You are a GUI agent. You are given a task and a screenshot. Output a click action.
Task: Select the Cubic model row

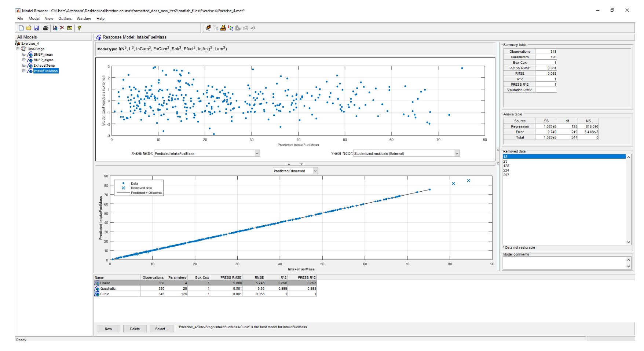205,294
